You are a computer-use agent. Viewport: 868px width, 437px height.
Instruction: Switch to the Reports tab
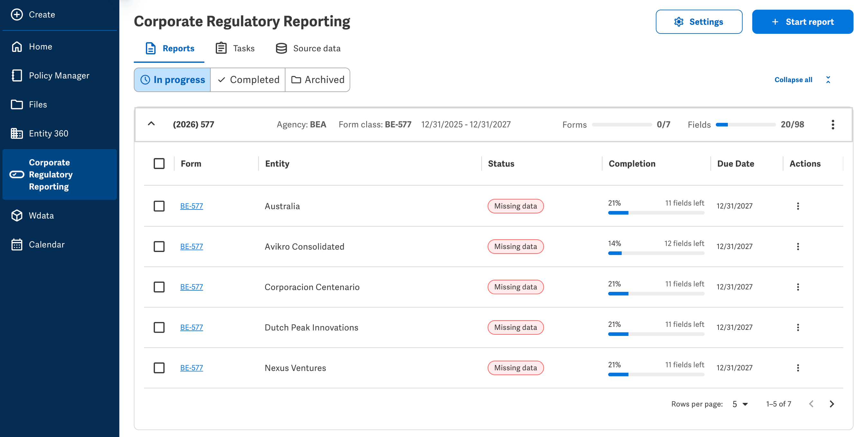tap(169, 48)
